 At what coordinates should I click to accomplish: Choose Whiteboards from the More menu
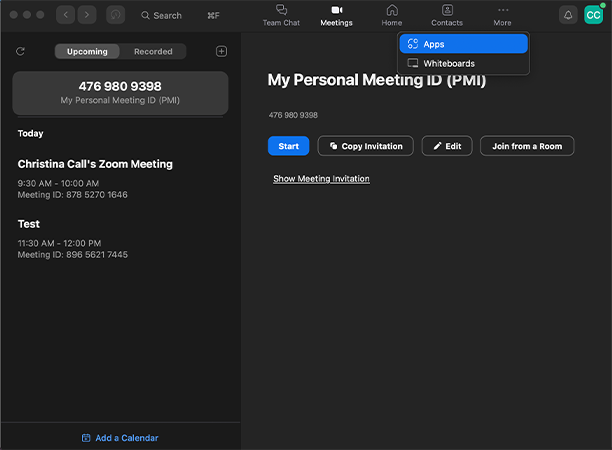coord(464,63)
